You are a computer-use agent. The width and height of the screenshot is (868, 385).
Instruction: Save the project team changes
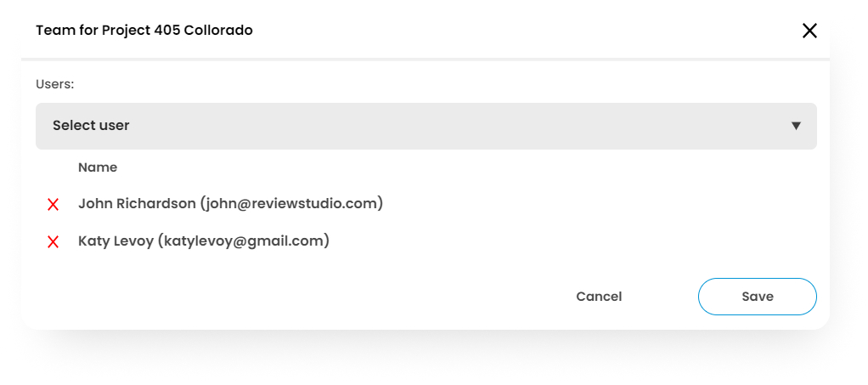(x=757, y=297)
